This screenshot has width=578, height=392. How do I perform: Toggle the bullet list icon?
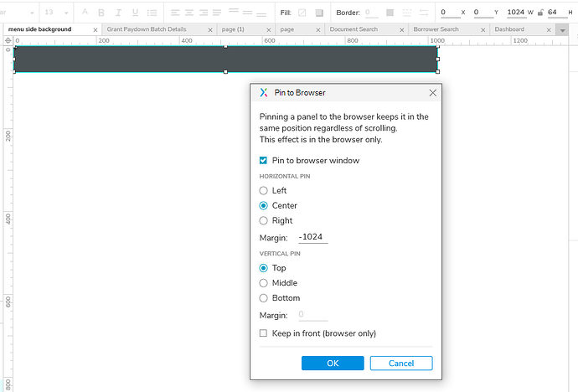pos(152,13)
